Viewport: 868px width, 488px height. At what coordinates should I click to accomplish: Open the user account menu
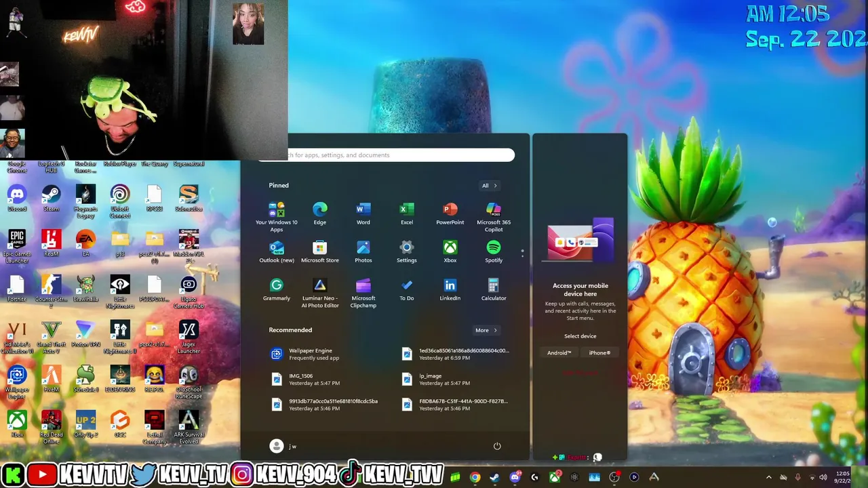pyautogui.click(x=283, y=446)
